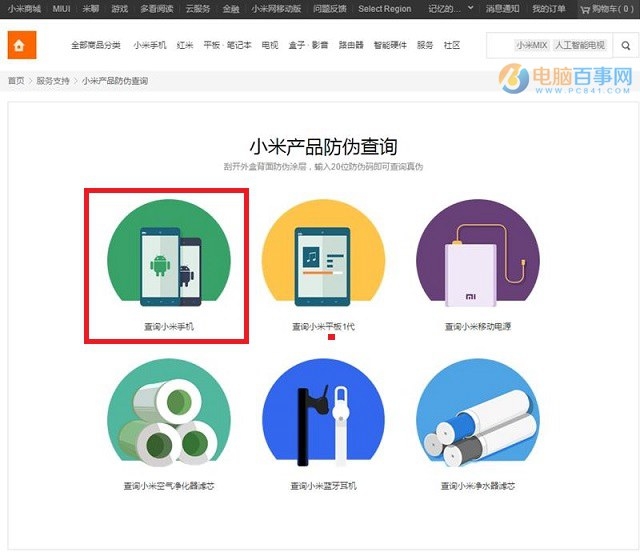640x552 pixels.
Task: Click 问题反馈 link
Action: (x=330, y=9)
